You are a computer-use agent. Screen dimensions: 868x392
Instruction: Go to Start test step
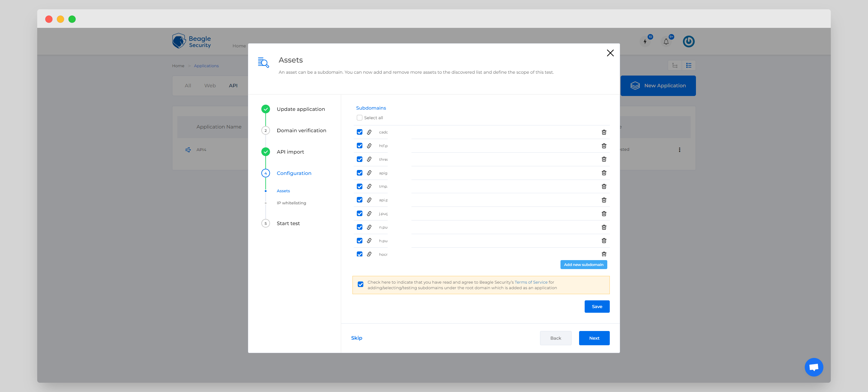tap(288, 224)
